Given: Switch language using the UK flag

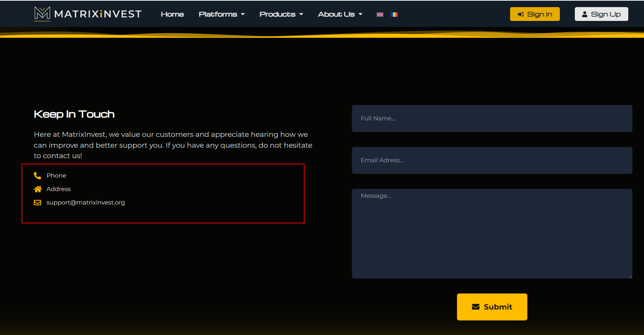Looking at the screenshot, I should point(380,15).
